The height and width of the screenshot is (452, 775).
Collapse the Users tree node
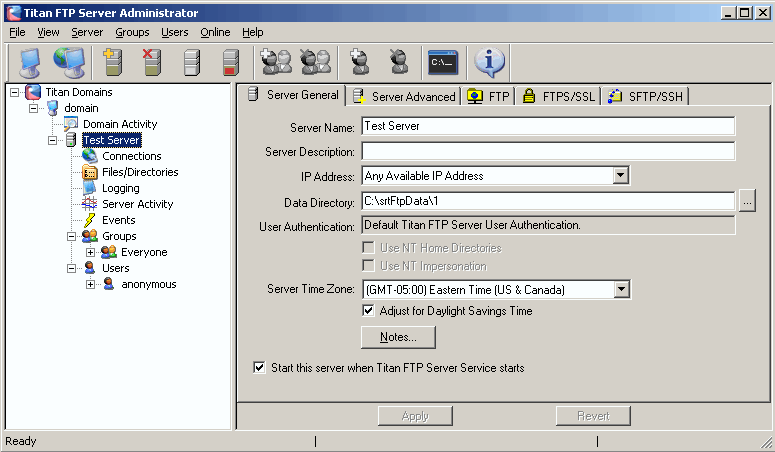coord(72,269)
